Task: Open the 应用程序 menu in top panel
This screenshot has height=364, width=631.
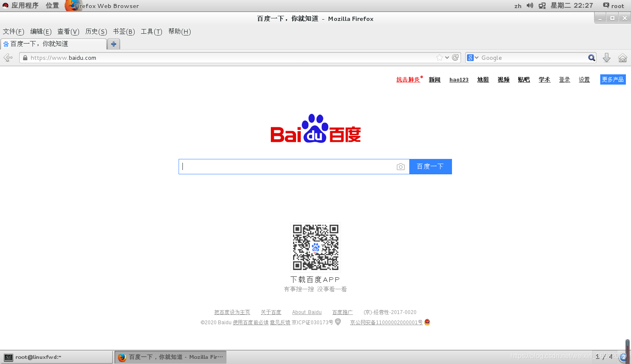Action: [x=25, y=6]
